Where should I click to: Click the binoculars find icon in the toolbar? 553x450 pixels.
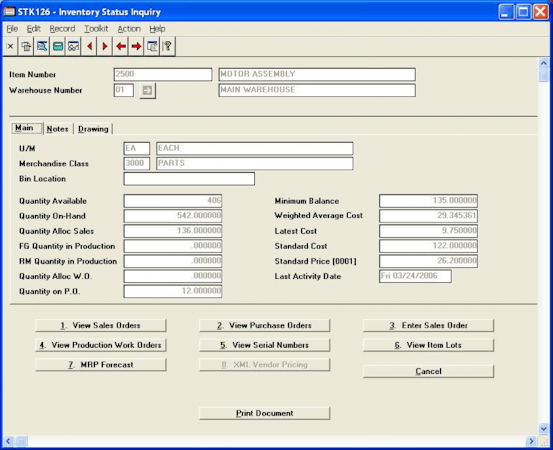pos(73,46)
